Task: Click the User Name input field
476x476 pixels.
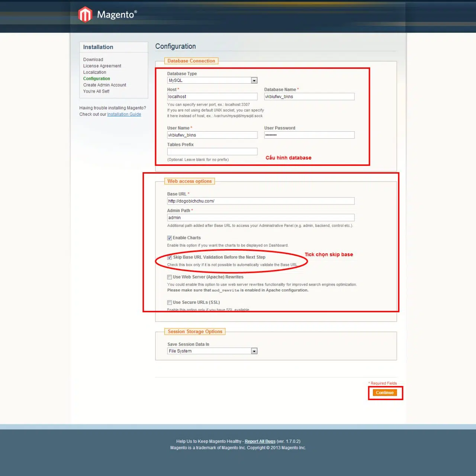Action: [212, 135]
